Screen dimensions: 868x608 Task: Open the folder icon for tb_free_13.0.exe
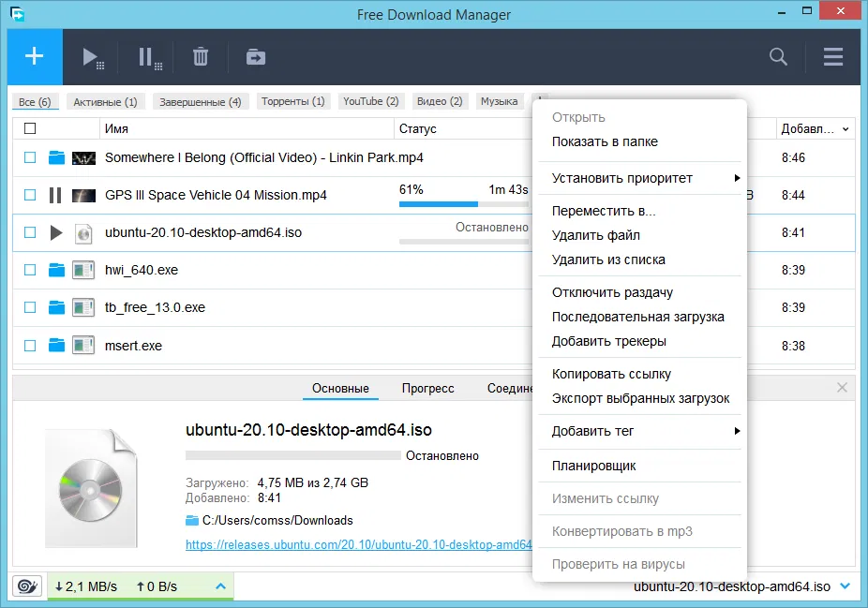pyautogui.click(x=56, y=307)
